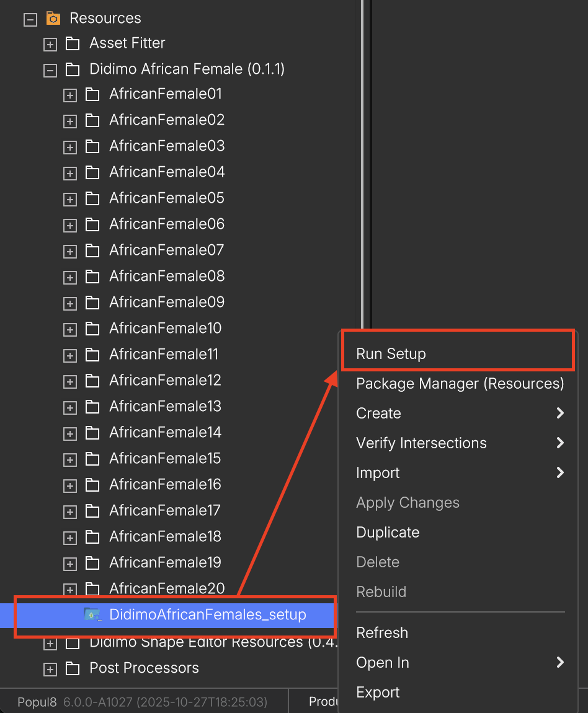Click the AfricanFemale17 folder icon

pyautogui.click(x=92, y=511)
